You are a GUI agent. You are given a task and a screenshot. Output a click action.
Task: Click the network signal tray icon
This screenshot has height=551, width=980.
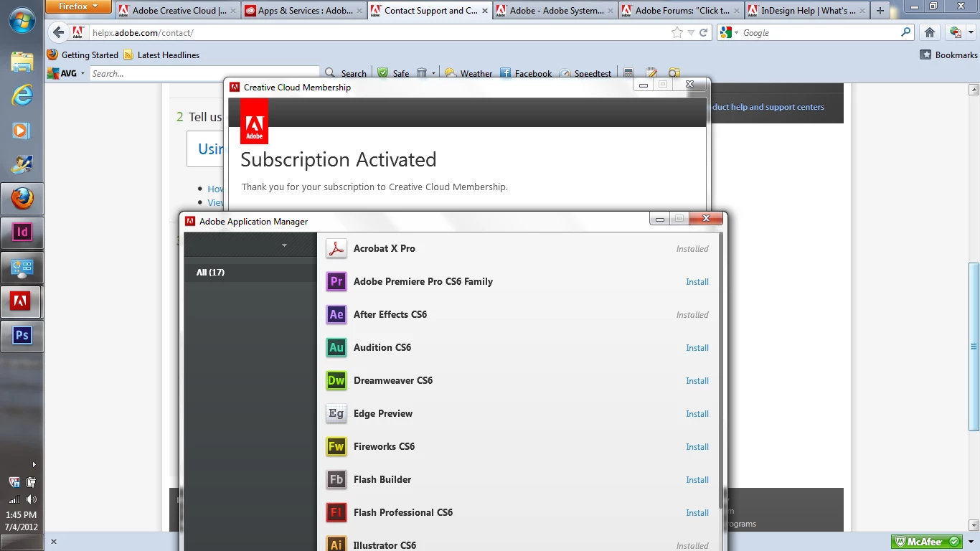click(14, 499)
